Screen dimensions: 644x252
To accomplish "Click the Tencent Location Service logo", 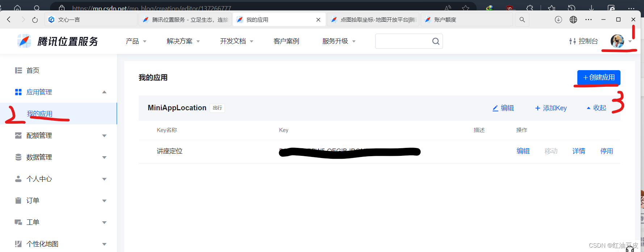I will (x=58, y=41).
